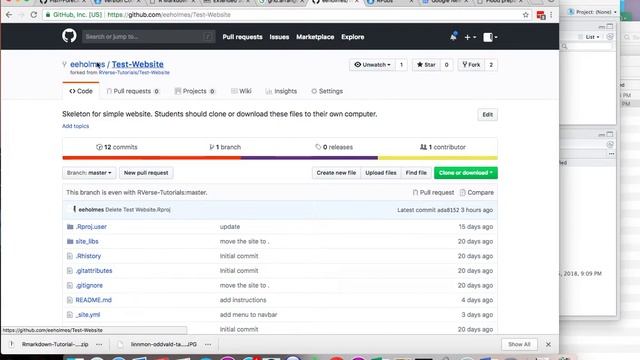Open the Wiki tab
This screenshot has height=360, width=640.
pyautogui.click(x=241, y=91)
